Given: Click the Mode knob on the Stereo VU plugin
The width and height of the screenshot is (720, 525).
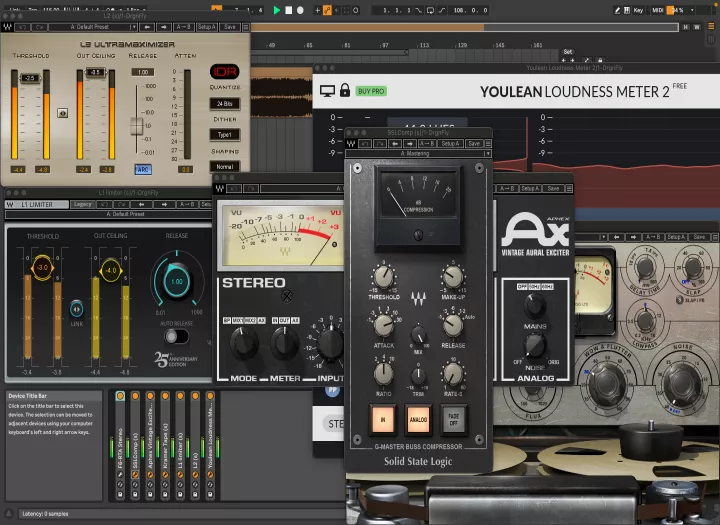Looking at the screenshot, I should (243, 344).
